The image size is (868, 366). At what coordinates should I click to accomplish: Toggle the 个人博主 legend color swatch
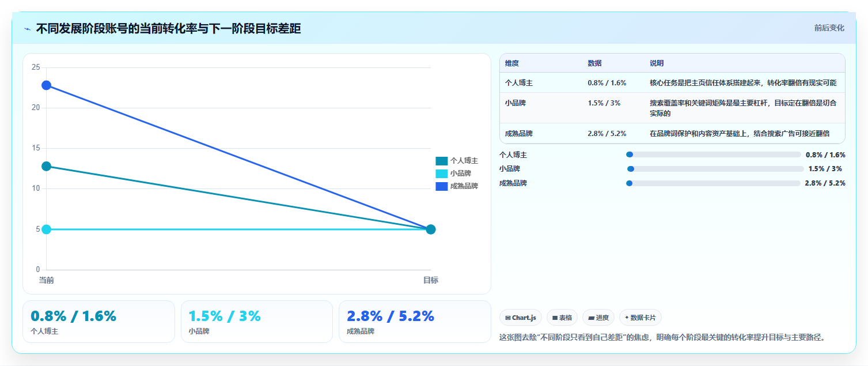click(442, 161)
